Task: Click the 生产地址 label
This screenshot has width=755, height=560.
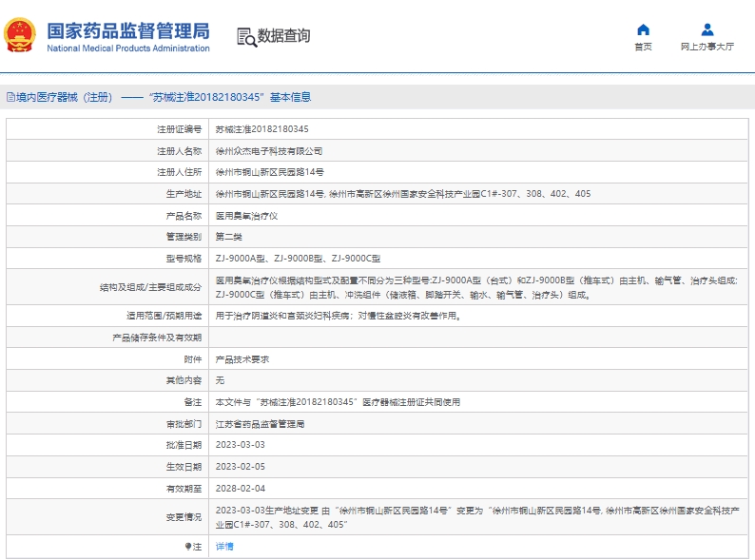Action: point(184,194)
